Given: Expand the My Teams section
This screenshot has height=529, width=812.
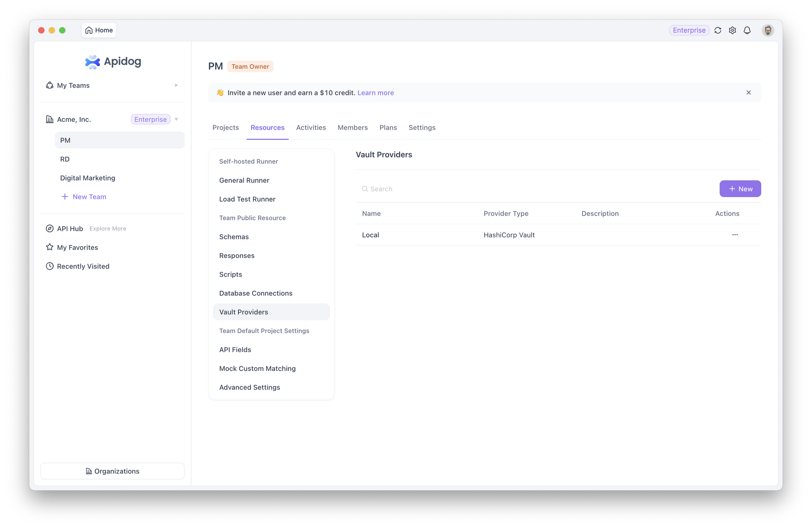Looking at the screenshot, I should tap(176, 85).
